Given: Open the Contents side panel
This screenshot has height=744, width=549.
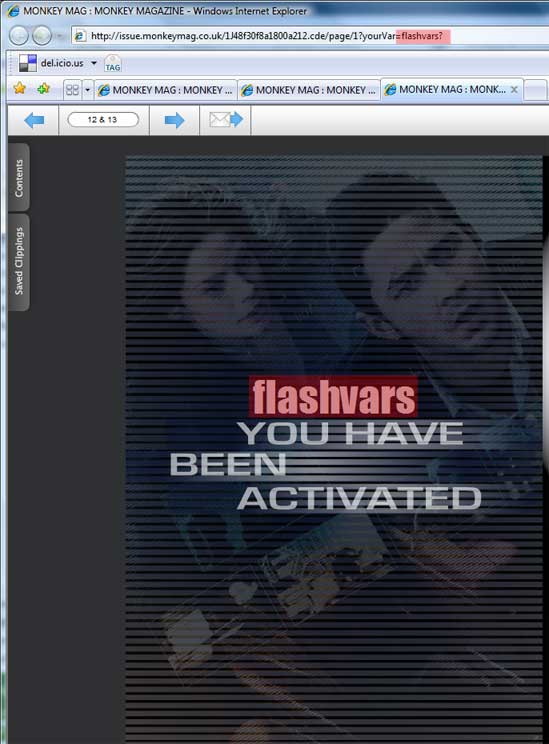Looking at the screenshot, I should click(19, 177).
